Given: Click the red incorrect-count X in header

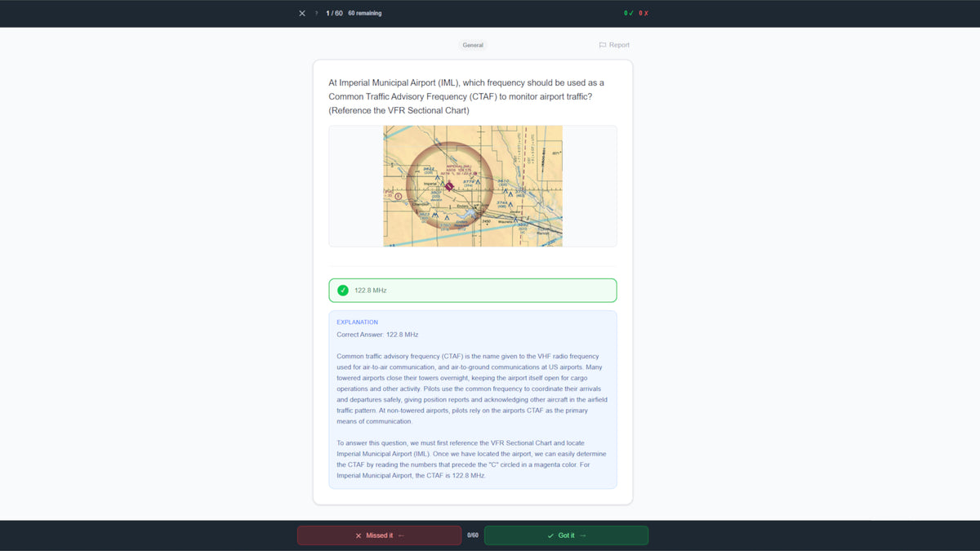Looking at the screenshot, I should (x=645, y=13).
